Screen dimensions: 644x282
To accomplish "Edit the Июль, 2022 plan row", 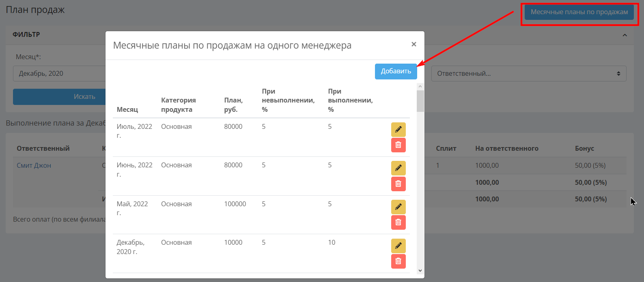I will pos(398,130).
